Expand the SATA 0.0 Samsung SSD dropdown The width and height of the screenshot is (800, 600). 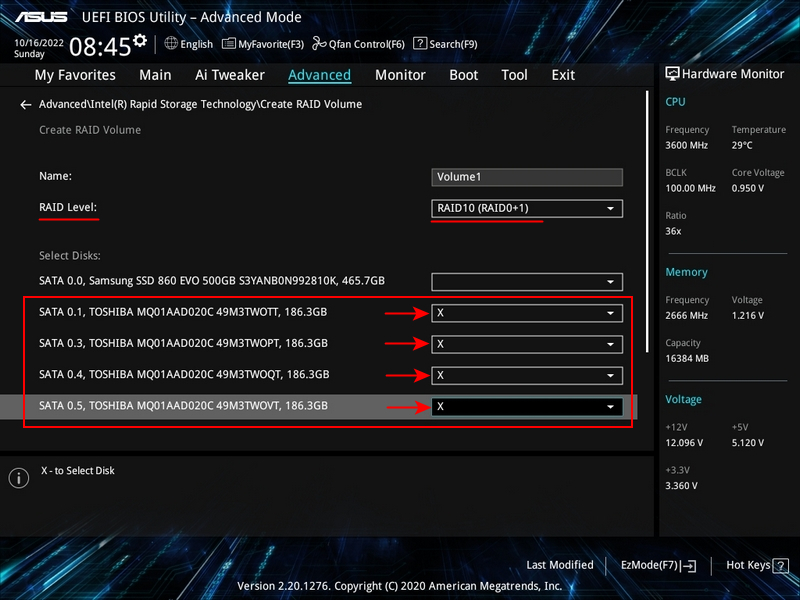coord(527,282)
